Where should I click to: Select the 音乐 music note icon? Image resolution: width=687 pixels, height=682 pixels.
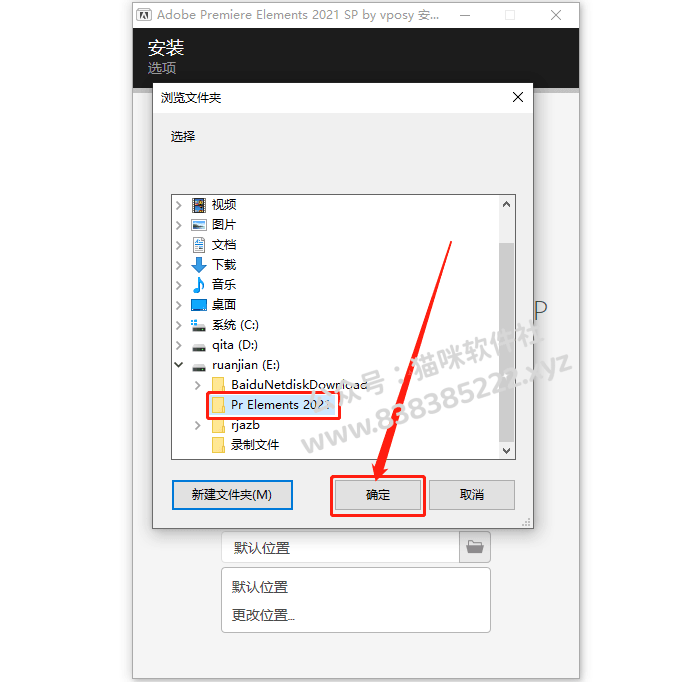tap(199, 285)
